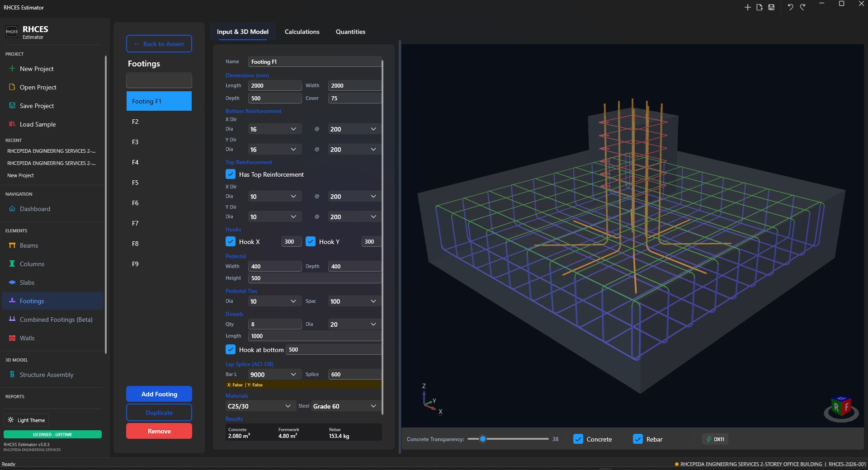Open top X Dir diameter dropdown
The width and height of the screenshot is (868, 470).
coord(274,197)
